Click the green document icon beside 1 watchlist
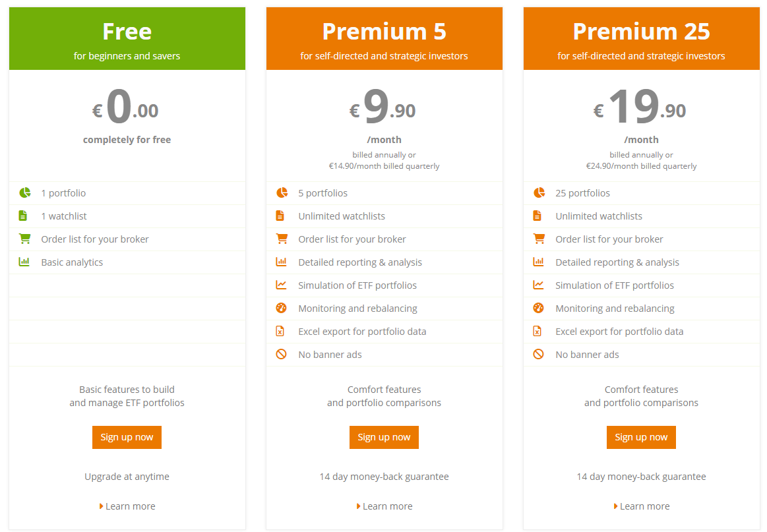This screenshot has width=767, height=532. (x=23, y=216)
